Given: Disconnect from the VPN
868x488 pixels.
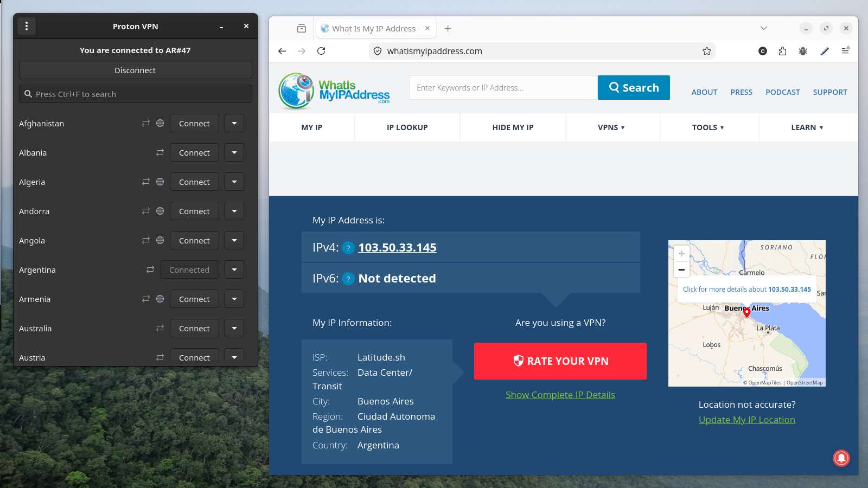Looking at the screenshot, I should point(135,70).
